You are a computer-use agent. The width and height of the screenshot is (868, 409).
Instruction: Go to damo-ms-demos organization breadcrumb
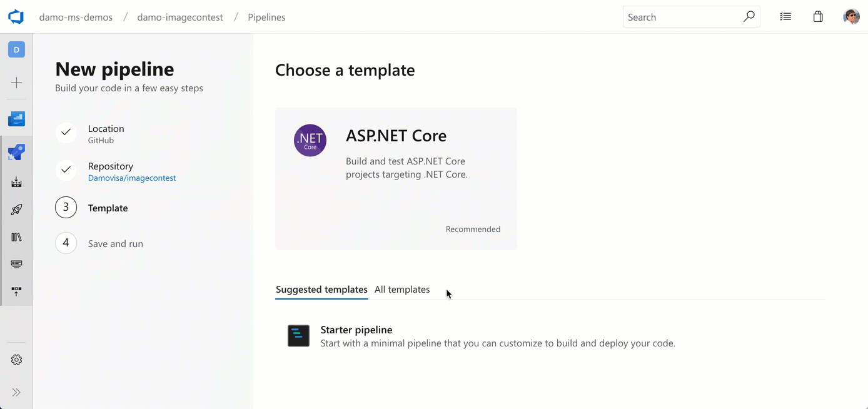(x=76, y=18)
